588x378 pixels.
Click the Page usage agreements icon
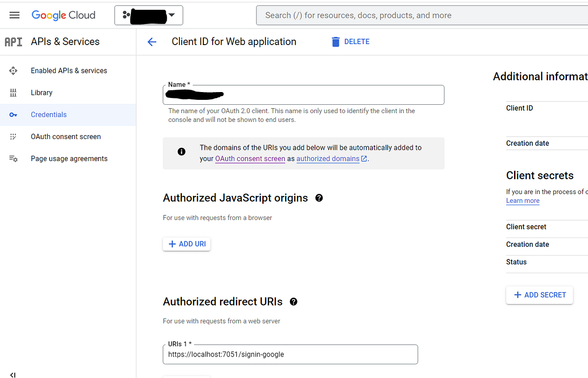coord(13,159)
